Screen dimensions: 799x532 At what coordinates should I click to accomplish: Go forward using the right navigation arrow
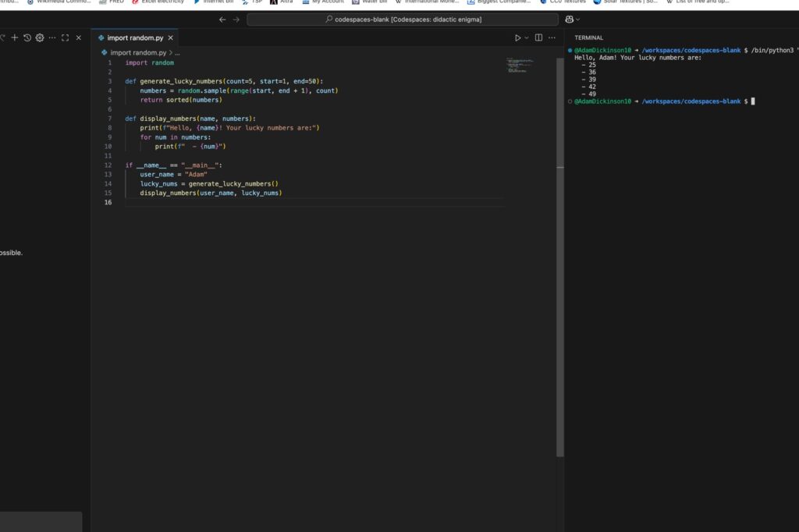[236, 20]
